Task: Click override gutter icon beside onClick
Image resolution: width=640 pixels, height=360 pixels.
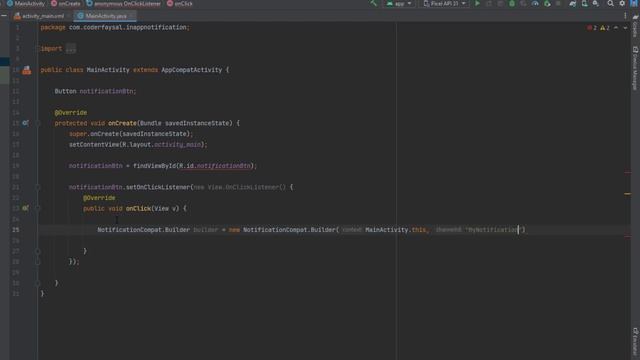Action: [x=25, y=208]
